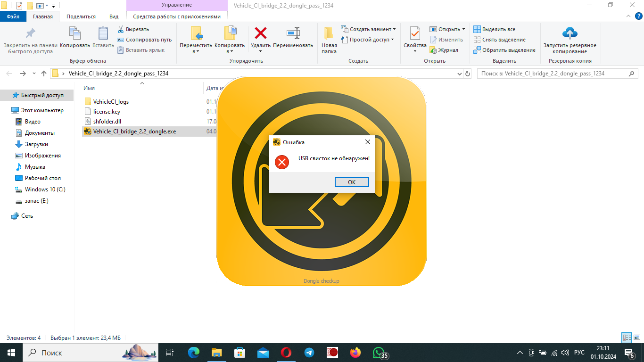This screenshot has width=644, height=362.
Task: Open the File (Файл) menu tab
Action: coord(13,16)
